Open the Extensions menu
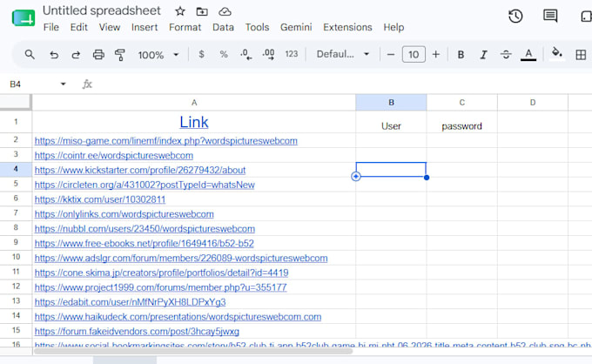The height and width of the screenshot is (364, 592). tap(347, 27)
